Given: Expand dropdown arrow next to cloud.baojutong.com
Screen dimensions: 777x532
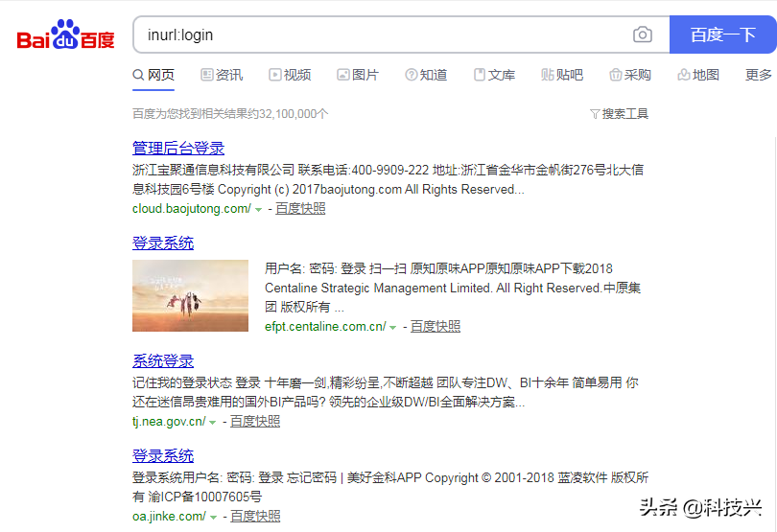Looking at the screenshot, I should pyautogui.click(x=258, y=210).
